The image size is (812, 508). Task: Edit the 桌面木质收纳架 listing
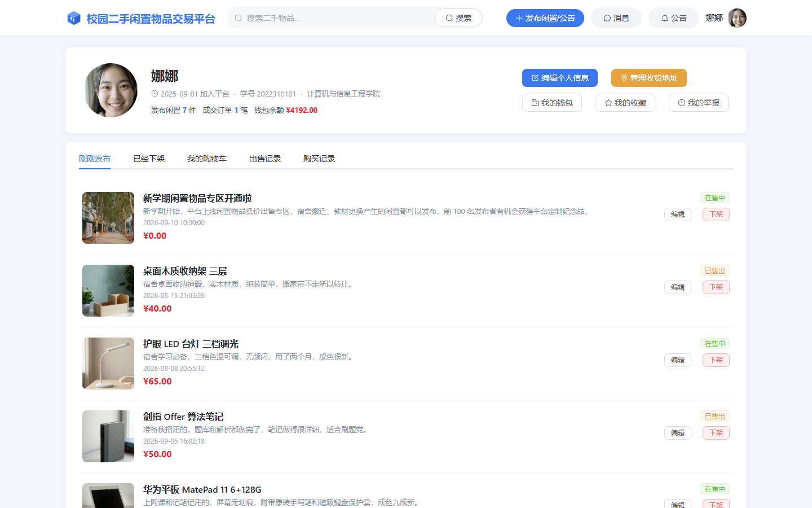click(678, 287)
